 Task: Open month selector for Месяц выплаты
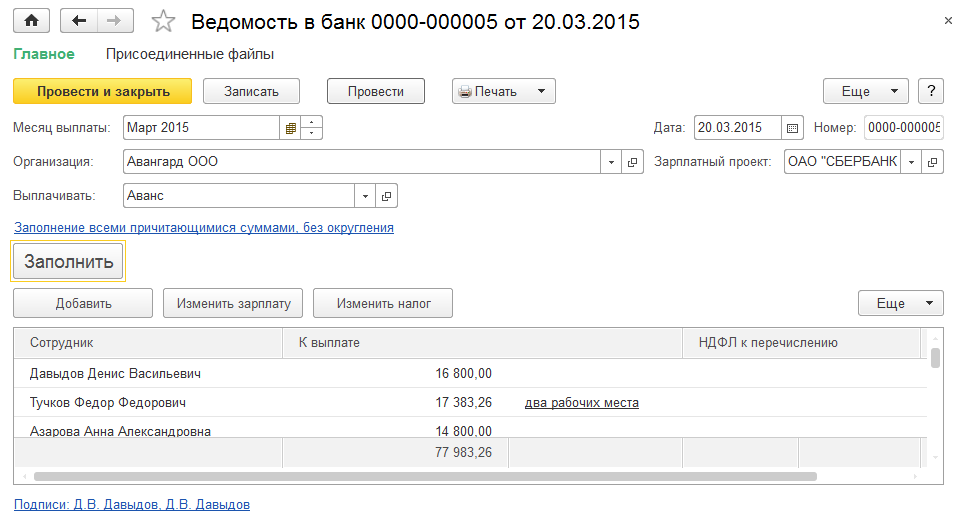(290, 128)
